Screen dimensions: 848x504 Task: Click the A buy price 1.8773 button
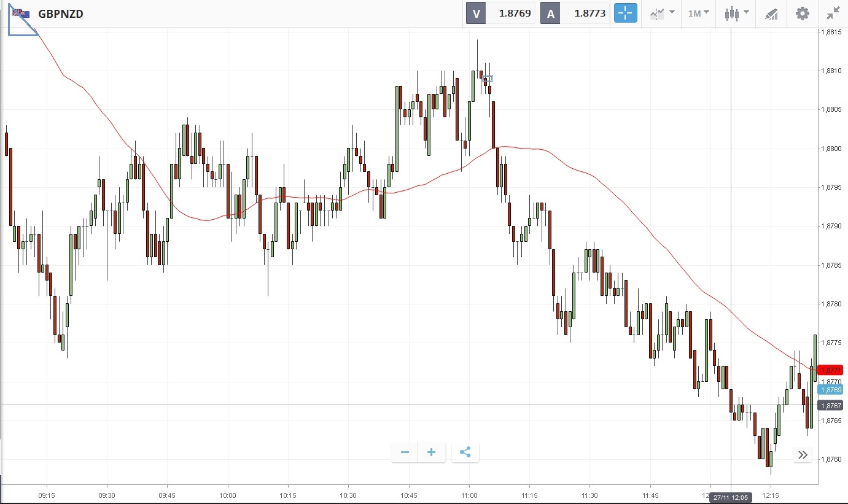(x=575, y=14)
